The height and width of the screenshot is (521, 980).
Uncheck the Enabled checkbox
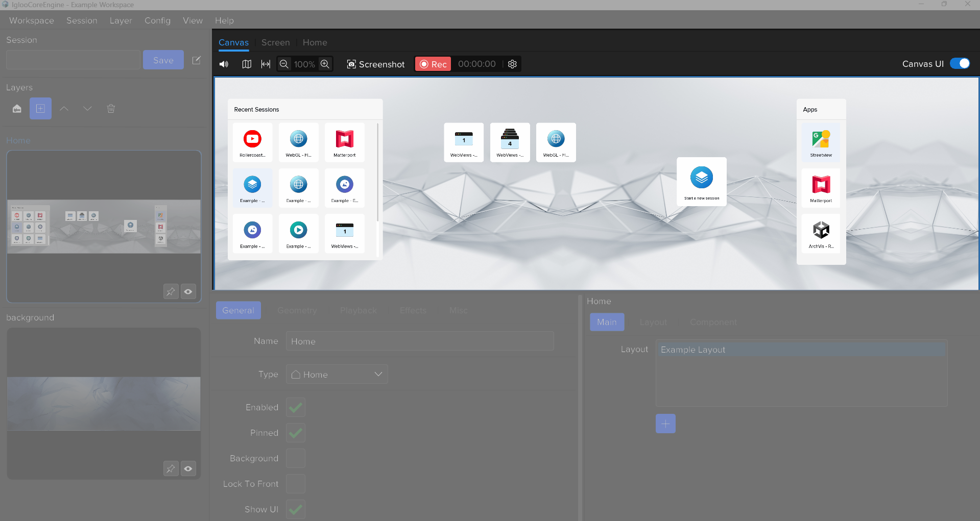tap(296, 407)
